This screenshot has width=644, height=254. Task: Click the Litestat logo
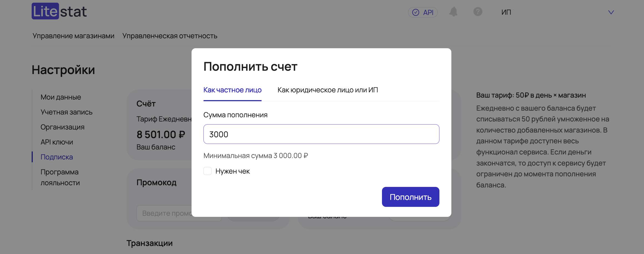coord(59,11)
